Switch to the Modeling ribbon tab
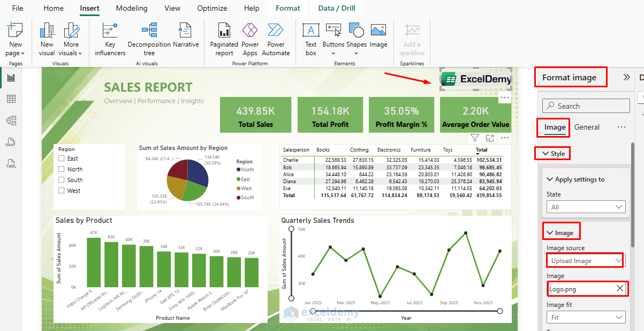 [x=132, y=8]
